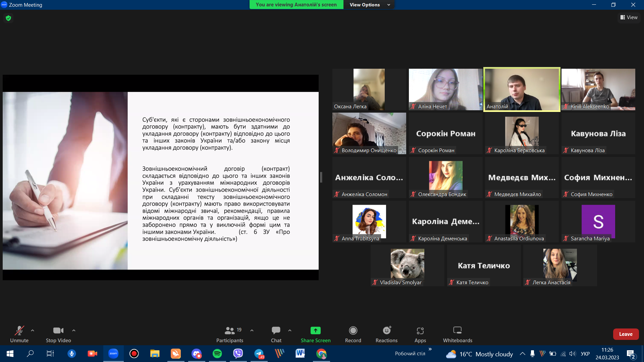Expand audio options arrow next to Unmute
Image resolution: width=644 pixels, height=362 pixels.
[x=33, y=330]
